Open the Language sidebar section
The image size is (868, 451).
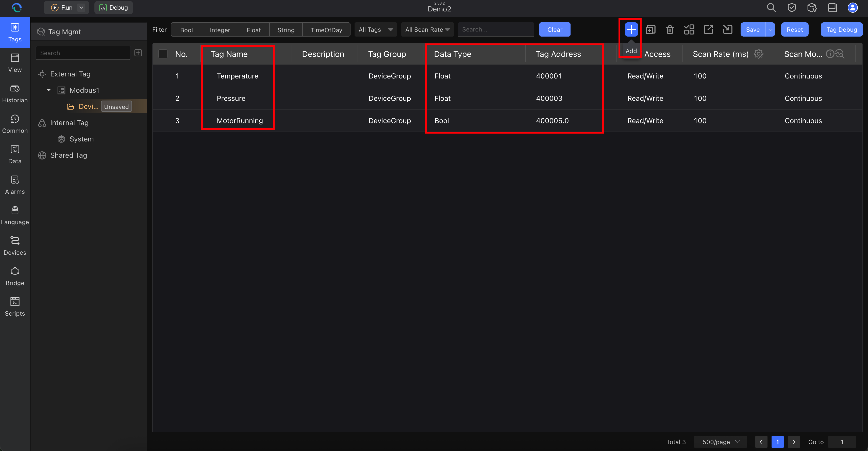click(x=15, y=215)
